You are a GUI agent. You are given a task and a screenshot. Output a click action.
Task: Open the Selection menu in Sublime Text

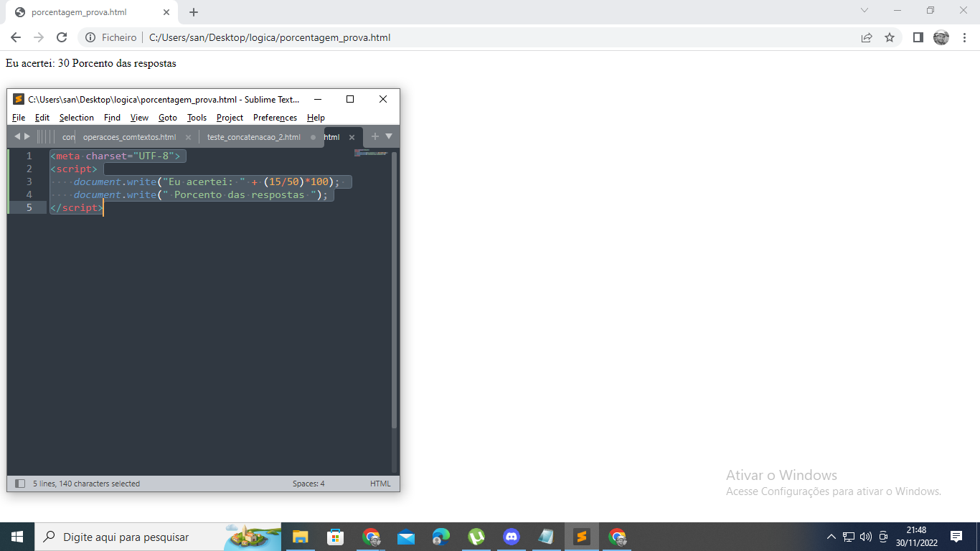tap(77, 118)
